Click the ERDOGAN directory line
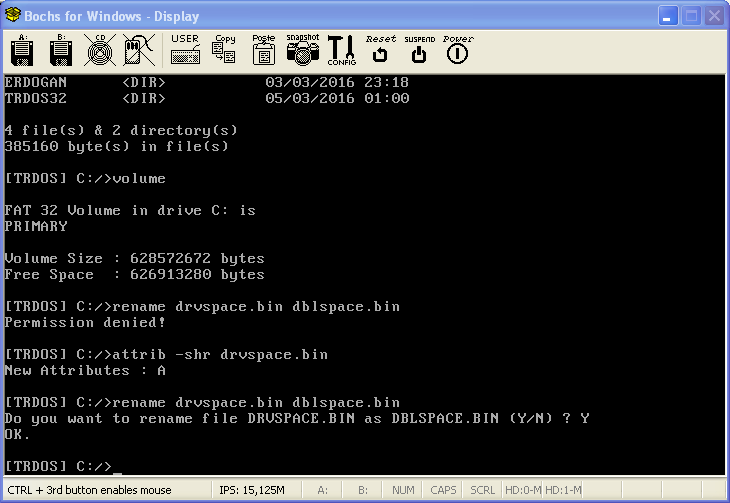Image resolution: width=730 pixels, height=503 pixels. click(207, 82)
